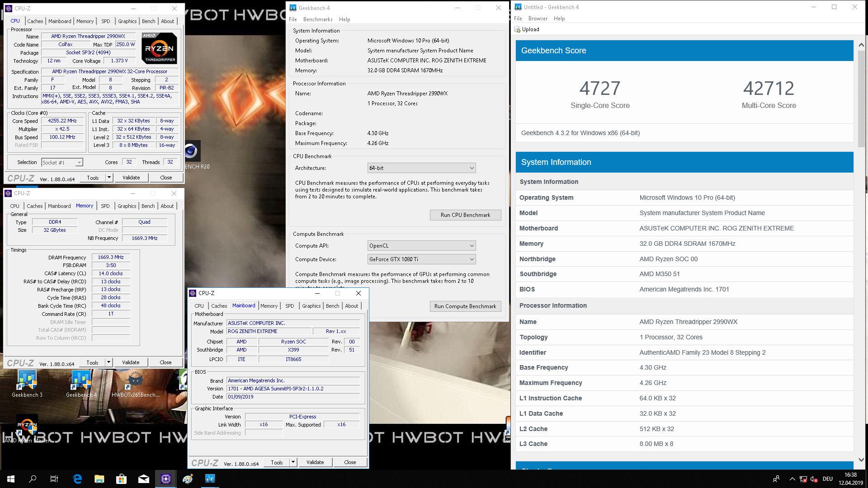868x488 pixels.
Task: Open Task View from the taskbar
Action: tap(54, 479)
